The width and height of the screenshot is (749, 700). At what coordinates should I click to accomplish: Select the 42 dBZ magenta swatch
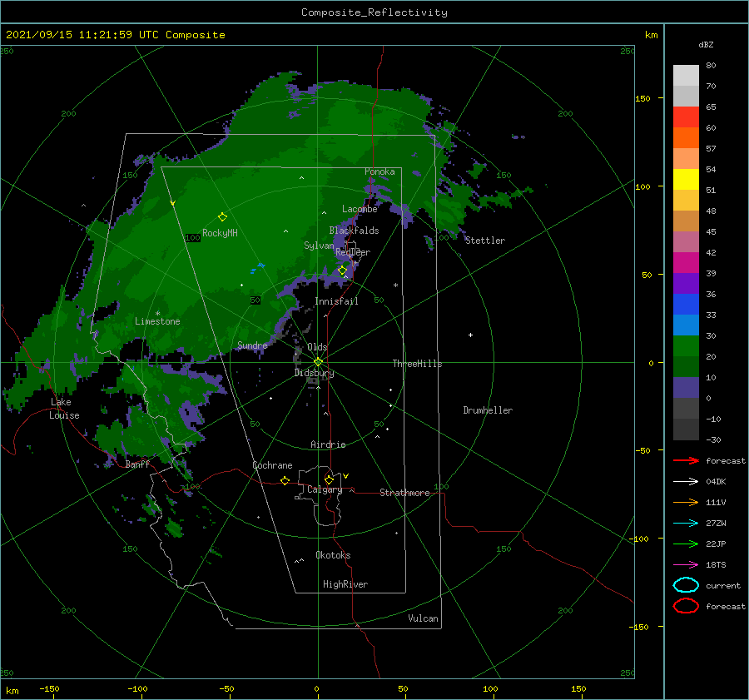(x=686, y=262)
